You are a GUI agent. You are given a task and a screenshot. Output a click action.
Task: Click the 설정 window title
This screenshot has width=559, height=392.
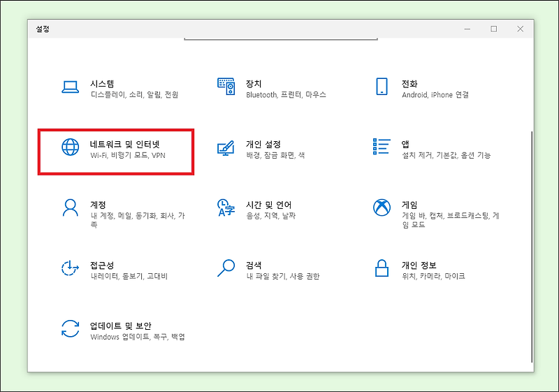[x=43, y=29]
